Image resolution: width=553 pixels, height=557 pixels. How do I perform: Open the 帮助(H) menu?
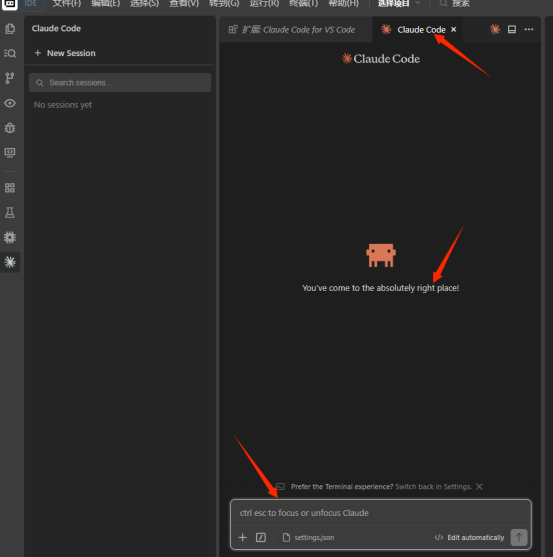(x=343, y=4)
